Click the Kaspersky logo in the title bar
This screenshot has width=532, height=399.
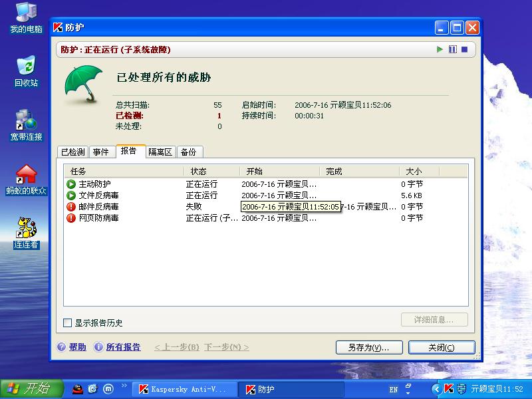click(x=58, y=27)
